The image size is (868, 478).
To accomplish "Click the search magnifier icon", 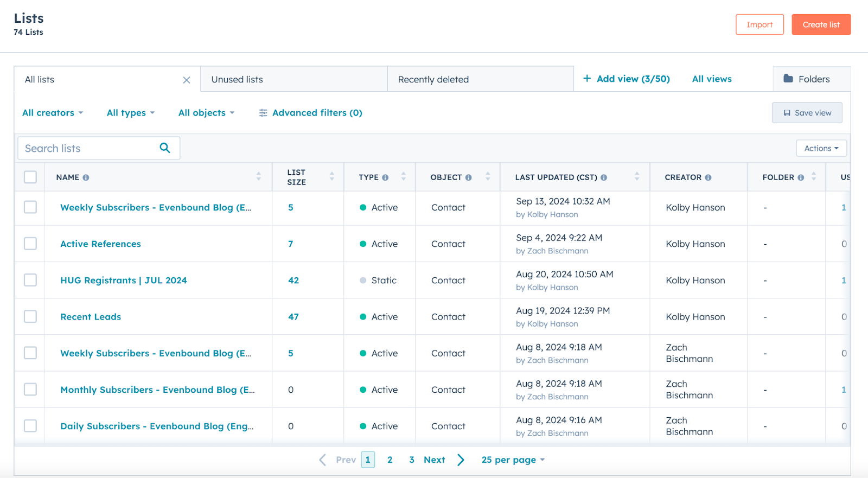I will pyautogui.click(x=165, y=148).
